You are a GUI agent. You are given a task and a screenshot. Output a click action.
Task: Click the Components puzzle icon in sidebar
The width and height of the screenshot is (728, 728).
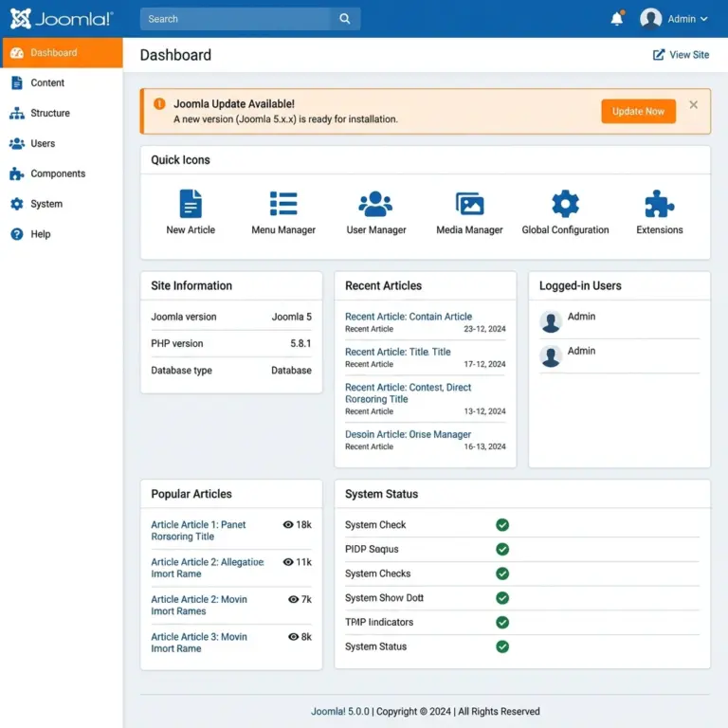[x=17, y=173]
